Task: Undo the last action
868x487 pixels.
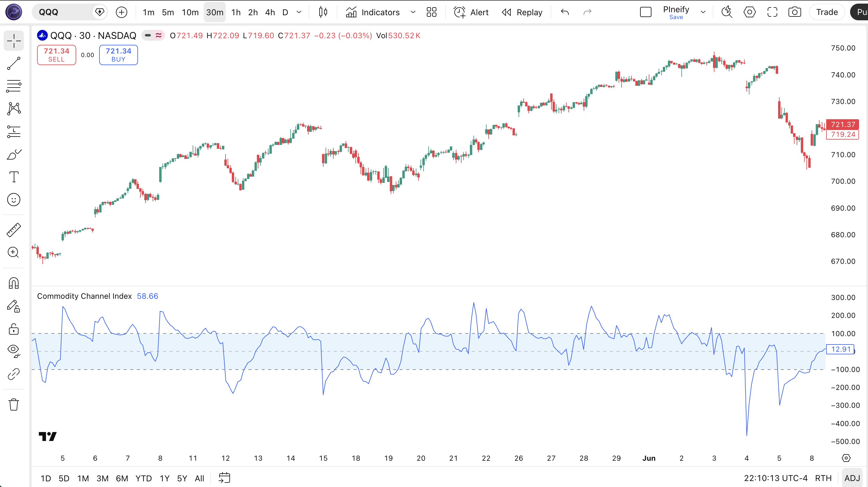Action: pyautogui.click(x=565, y=13)
